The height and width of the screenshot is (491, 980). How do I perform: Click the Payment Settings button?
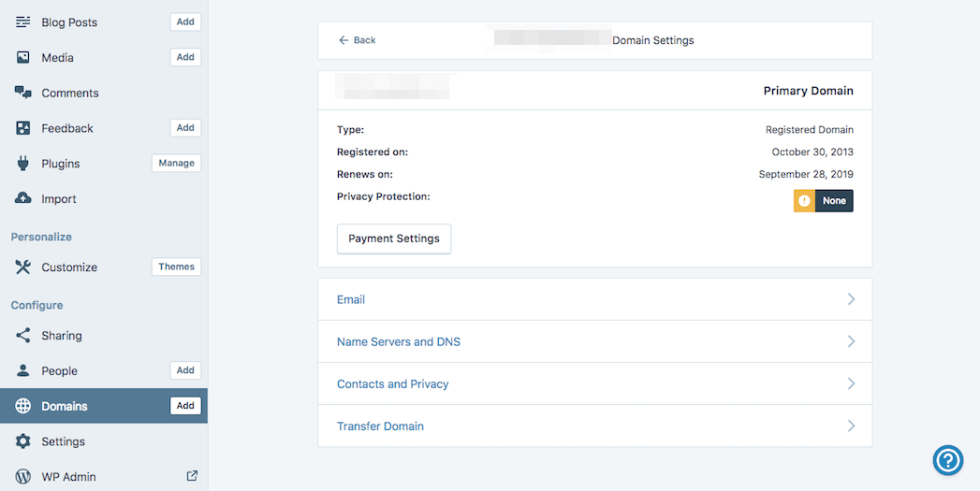pos(394,238)
